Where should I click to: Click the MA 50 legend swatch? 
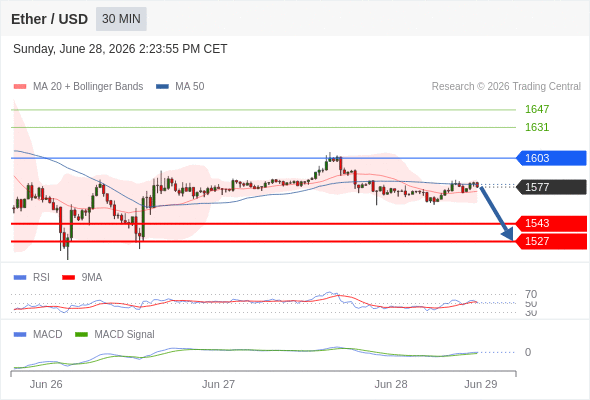pyautogui.click(x=162, y=87)
